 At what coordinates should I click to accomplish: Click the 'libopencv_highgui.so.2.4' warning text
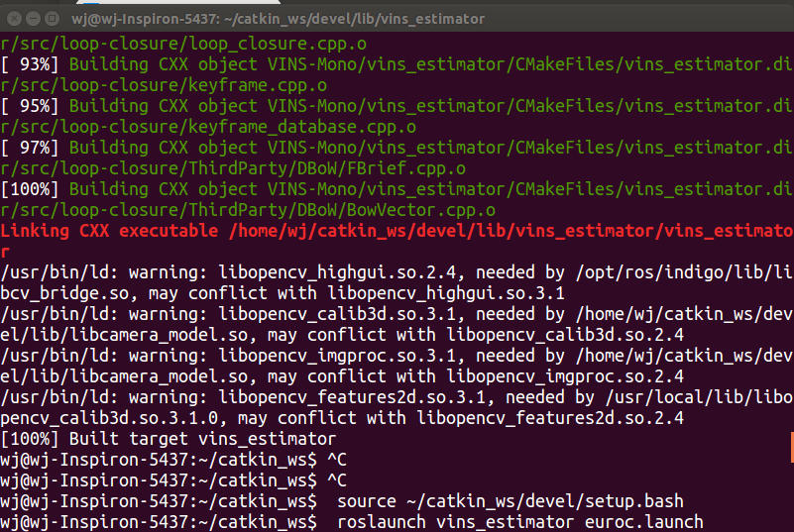[x=337, y=272]
